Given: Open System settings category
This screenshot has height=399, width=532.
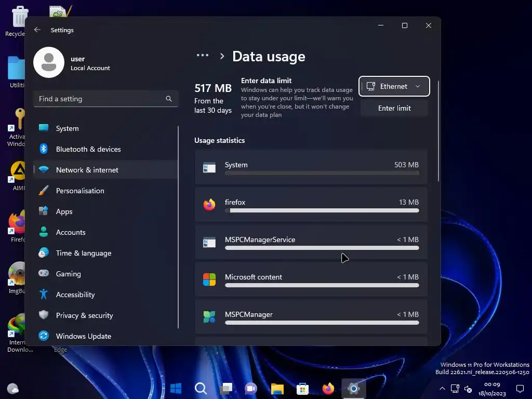Looking at the screenshot, I should pos(105,128).
